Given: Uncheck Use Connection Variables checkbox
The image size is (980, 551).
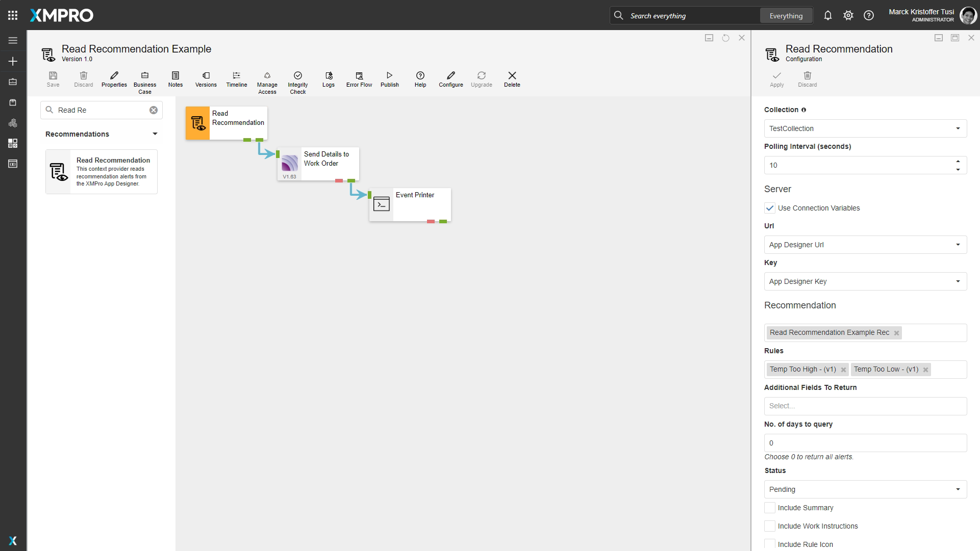Looking at the screenshot, I should click(770, 208).
